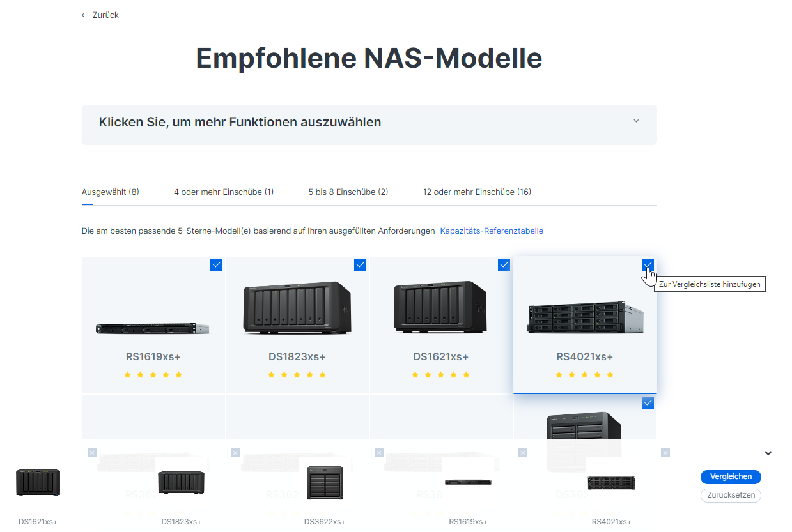This screenshot has height=532, width=792.
Task: Expand 'Klicken Sie, um mehr Funktionen auszuwählen' chevron
Action: (x=636, y=121)
